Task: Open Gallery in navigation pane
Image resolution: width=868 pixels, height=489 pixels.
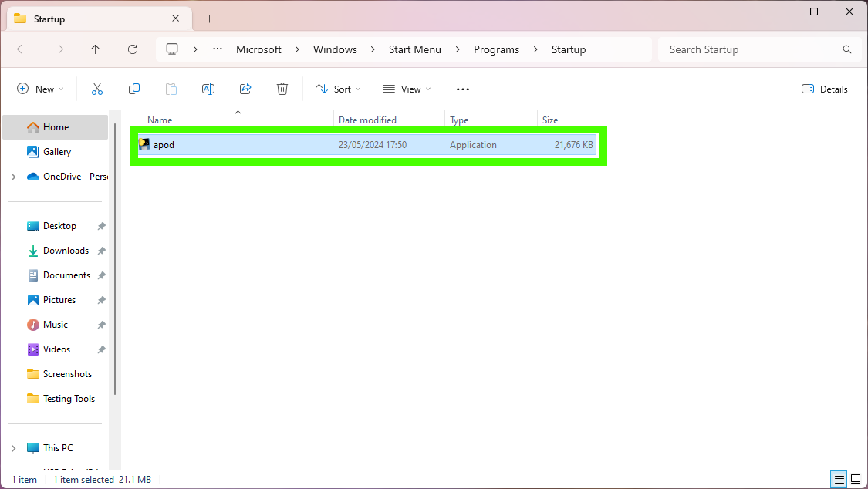Action: (x=56, y=152)
